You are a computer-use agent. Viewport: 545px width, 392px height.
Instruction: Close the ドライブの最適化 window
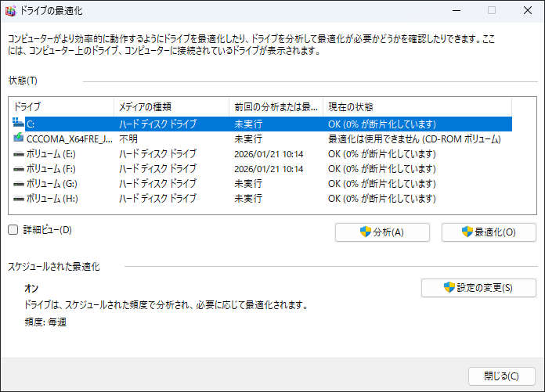[527, 11]
